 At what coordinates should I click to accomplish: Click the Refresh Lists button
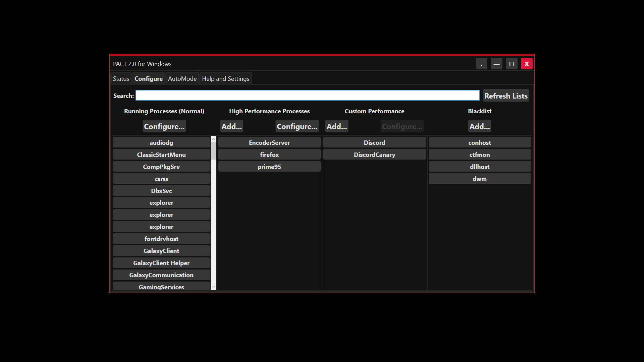[x=505, y=96]
